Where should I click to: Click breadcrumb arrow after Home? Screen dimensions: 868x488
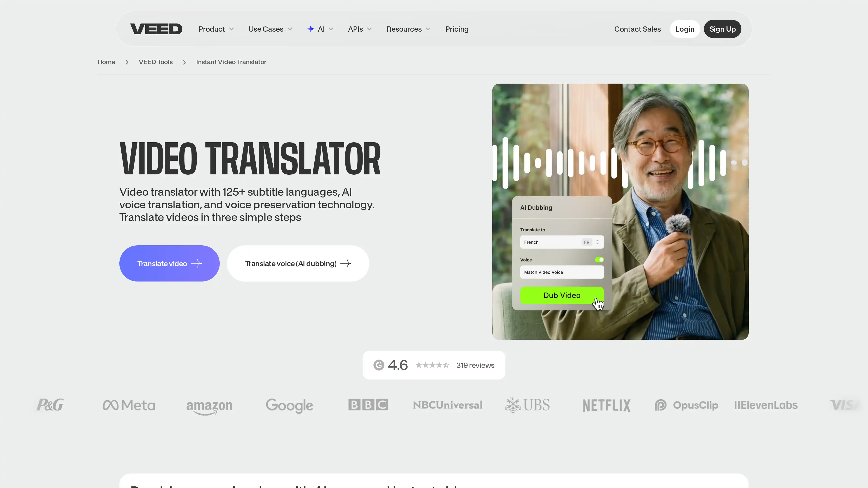click(127, 62)
